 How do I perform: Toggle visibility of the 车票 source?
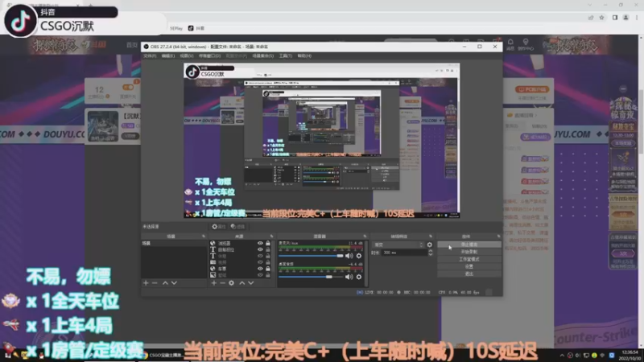[260, 269]
